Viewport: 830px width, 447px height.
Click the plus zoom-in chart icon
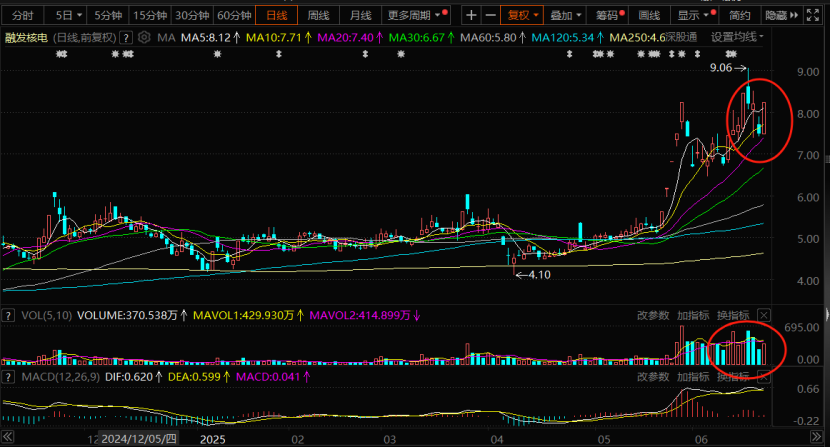coord(471,16)
